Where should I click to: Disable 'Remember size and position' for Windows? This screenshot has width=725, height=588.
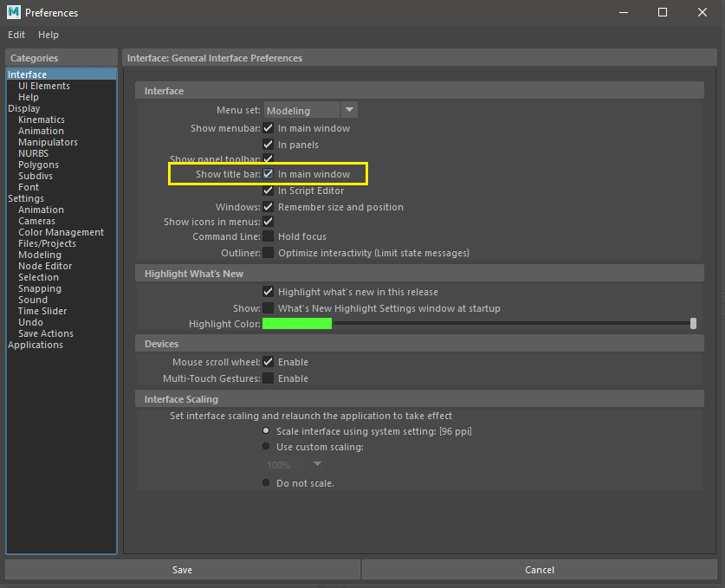click(269, 206)
